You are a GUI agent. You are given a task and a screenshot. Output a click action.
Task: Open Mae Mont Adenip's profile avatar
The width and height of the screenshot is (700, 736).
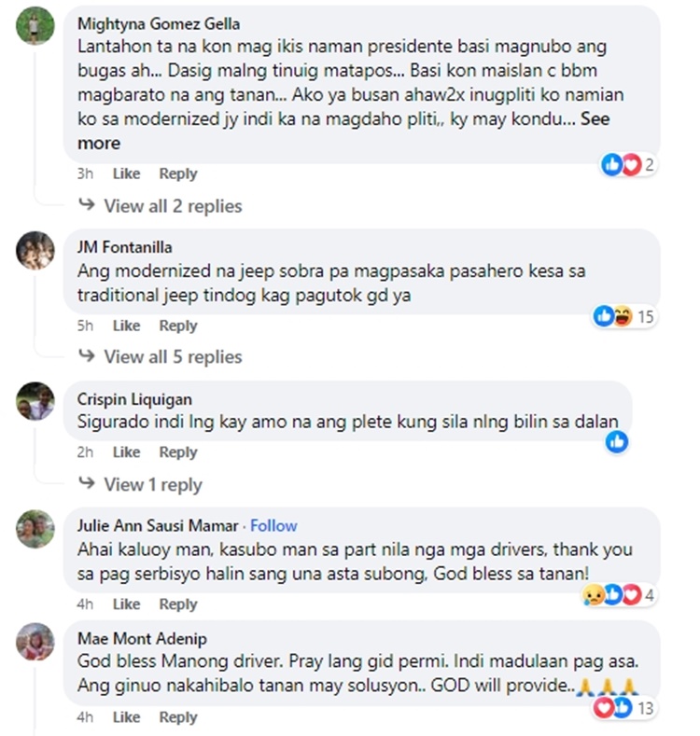35,642
